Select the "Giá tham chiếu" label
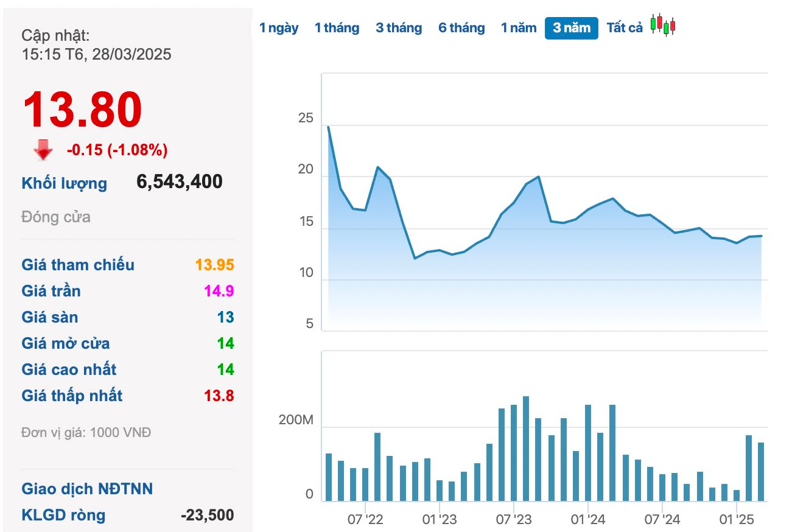 tap(78, 265)
